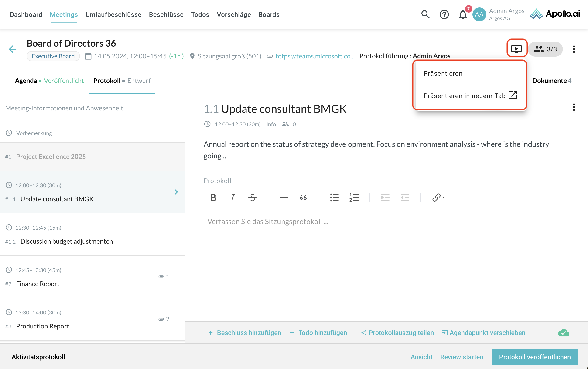The height and width of the screenshot is (369, 588).
Task: Click the green cloud saved status icon
Action: [563, 333]
